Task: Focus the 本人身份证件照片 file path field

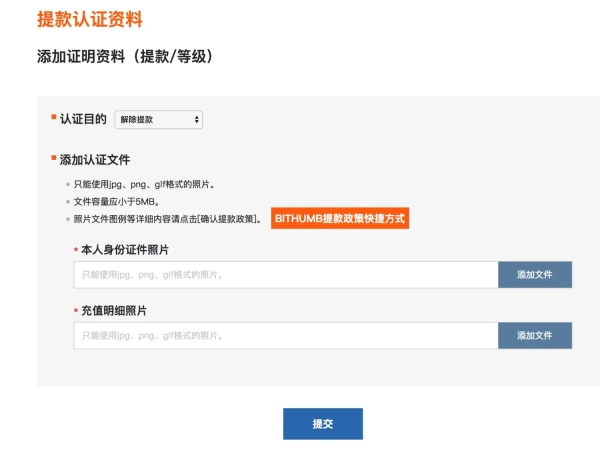Action: click(286, 275)
